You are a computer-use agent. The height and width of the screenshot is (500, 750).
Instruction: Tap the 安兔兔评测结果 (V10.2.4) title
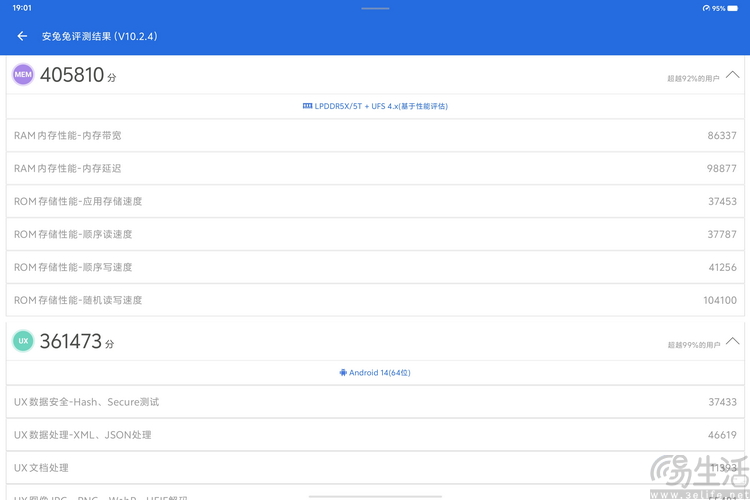click(x=99, y=36)
